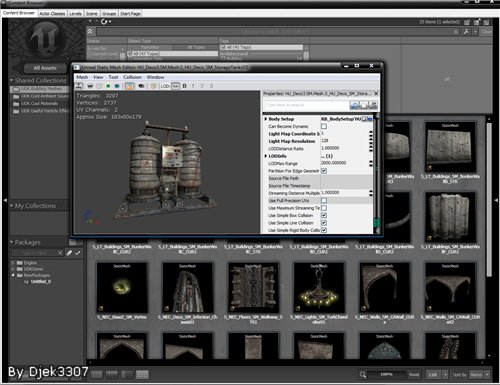The height and width of the screenshot is (385, 500).
Task: Open Window menu in Static Mesh Editor
Action: (155, 77)
